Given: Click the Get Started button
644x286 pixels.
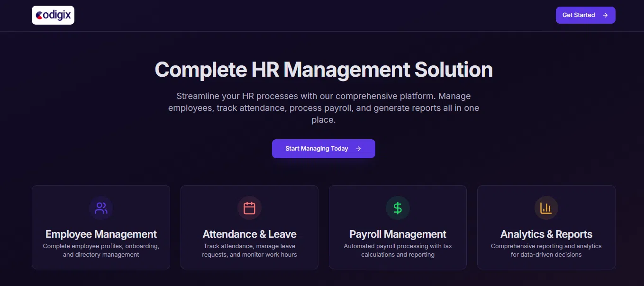Looking at the screenshot, I should (585, 15).
